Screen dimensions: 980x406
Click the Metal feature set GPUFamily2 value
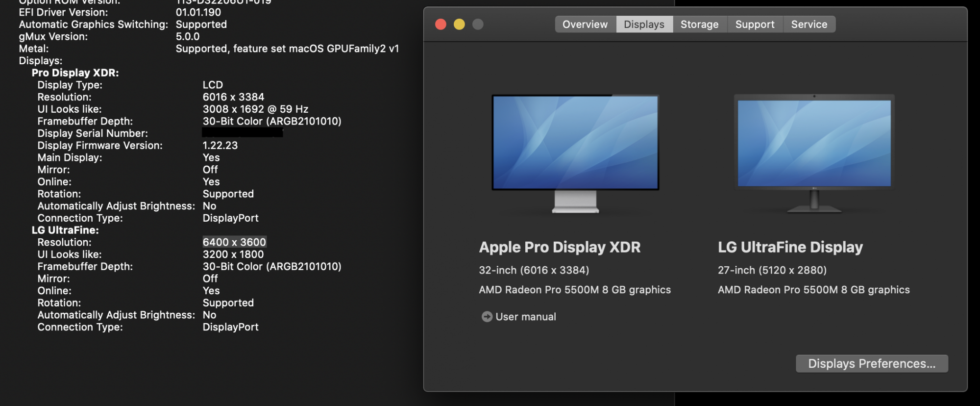point(287,49)
